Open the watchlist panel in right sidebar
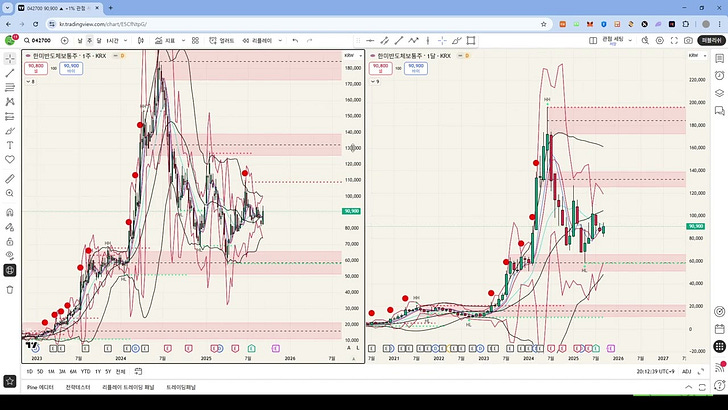728x410 pixels. (719, 59)
